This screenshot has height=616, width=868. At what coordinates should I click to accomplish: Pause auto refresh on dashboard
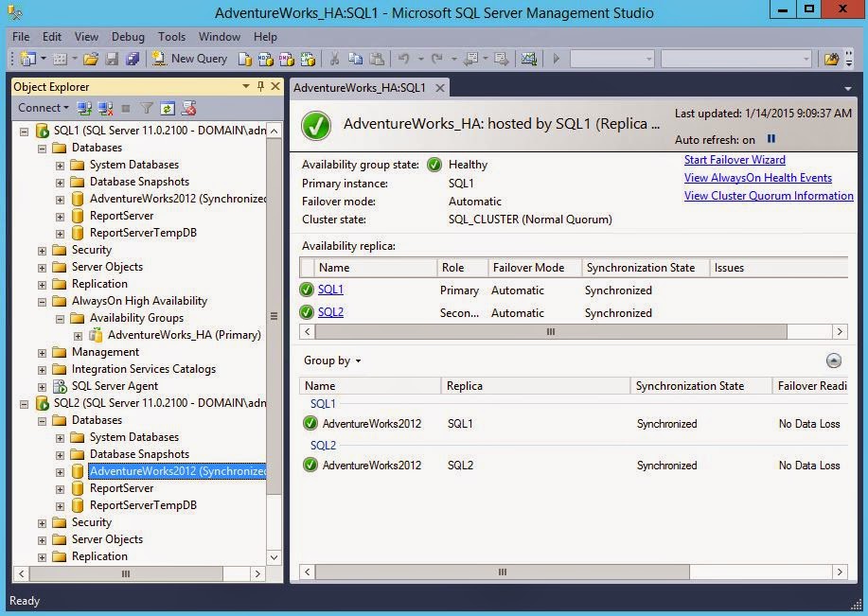771,138
